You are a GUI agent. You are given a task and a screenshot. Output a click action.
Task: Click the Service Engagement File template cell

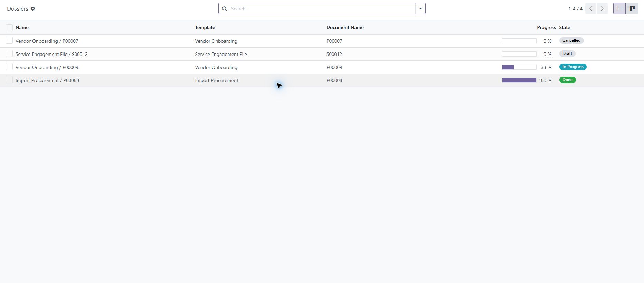[221, 54]
